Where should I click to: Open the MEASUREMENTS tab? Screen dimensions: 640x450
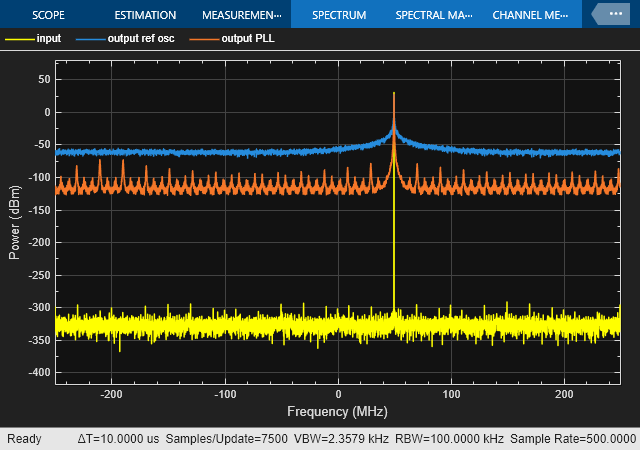click(x=240, y=15)
